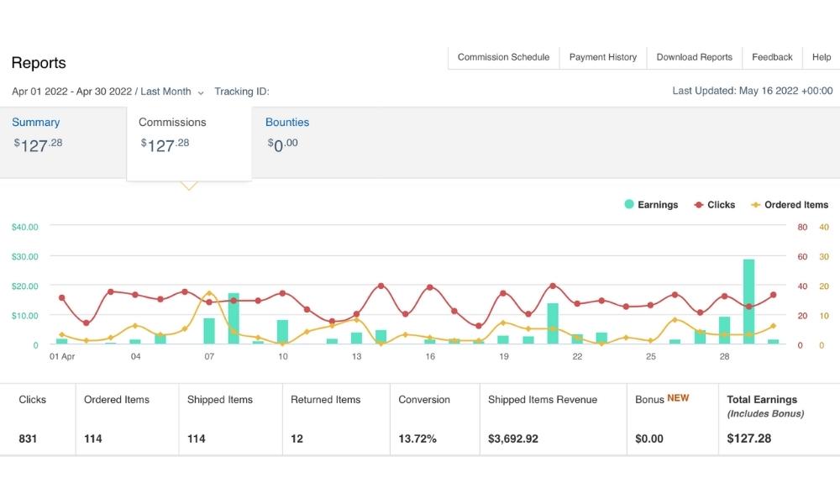Image resolution: width=840 pixels, height=504 pixels.
Task: Toggle the Clicks series in chart legend
Action: [x=715, y=205]
